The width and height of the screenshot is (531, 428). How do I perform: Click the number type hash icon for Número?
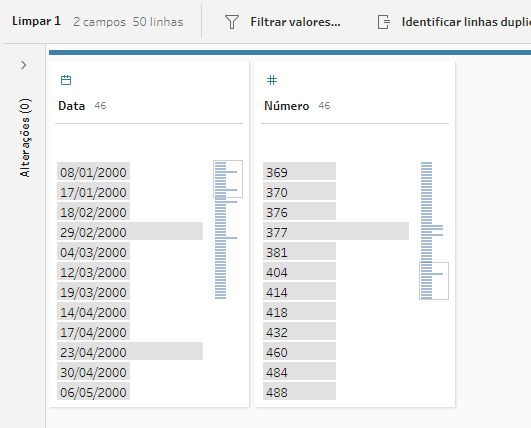coord(272,80)
